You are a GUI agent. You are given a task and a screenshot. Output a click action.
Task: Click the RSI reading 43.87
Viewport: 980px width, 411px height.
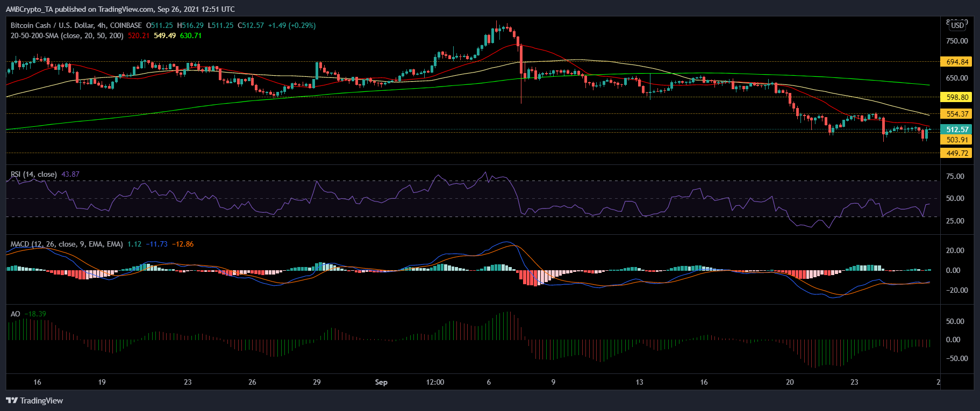(70, 174)
